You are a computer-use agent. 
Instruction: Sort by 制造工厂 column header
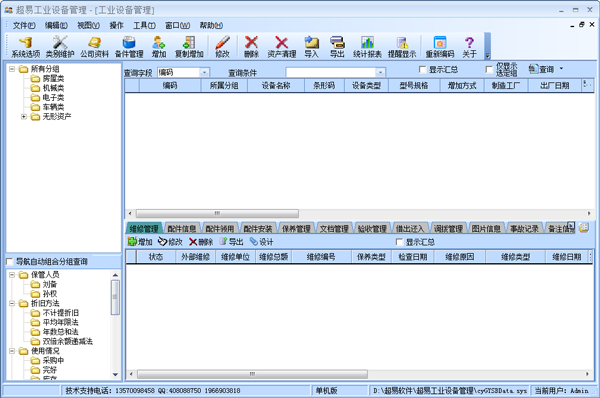pyautogui.click(x=506, y=86)
